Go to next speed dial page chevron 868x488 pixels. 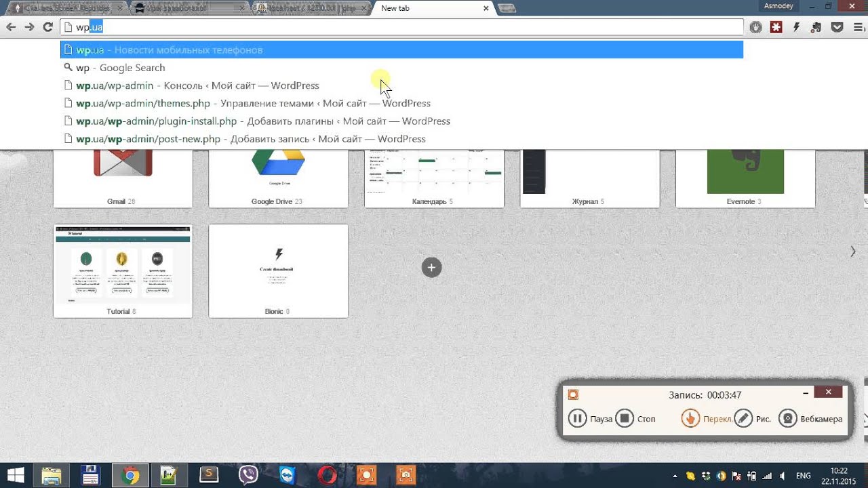pos(853,251)
